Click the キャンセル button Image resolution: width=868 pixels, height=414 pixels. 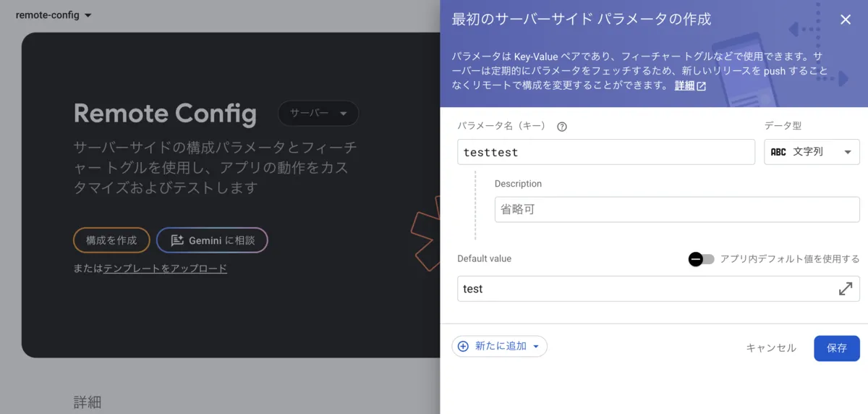pyautogui.click(x=771, y=348)
